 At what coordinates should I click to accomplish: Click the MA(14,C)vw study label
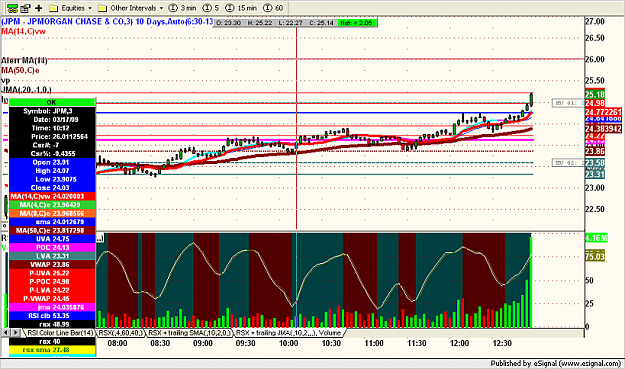point(24,31)
